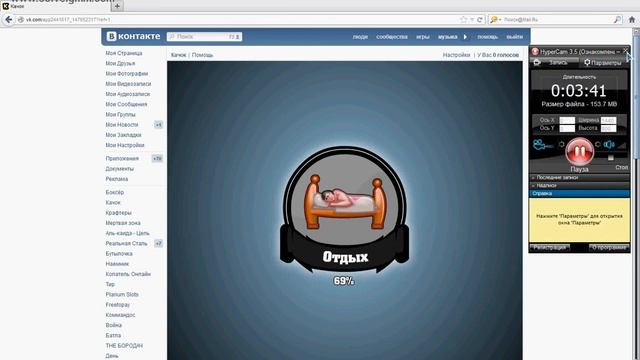Open browser home page icon
This screenshot has height=360, width=640.
coord(632,19)
